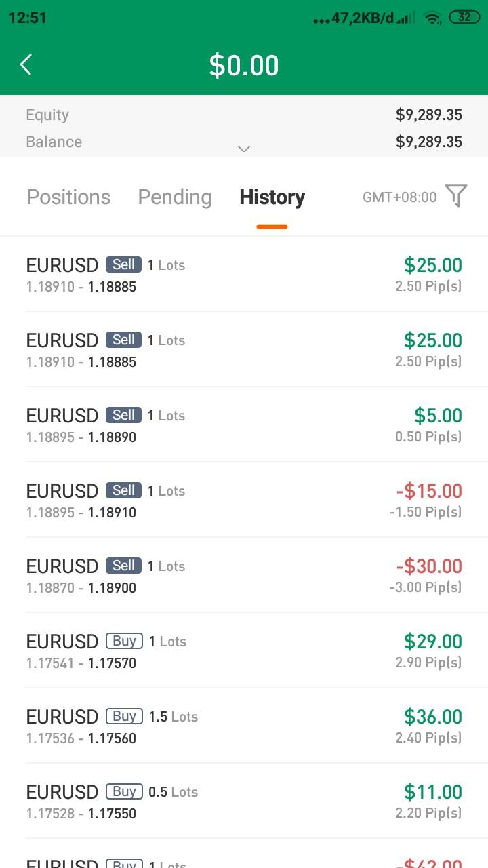This screenshot has height=868, width=488.
Task: Open the EURUSD Buy 1.5 Lots trade
Action: click(244, 726)
